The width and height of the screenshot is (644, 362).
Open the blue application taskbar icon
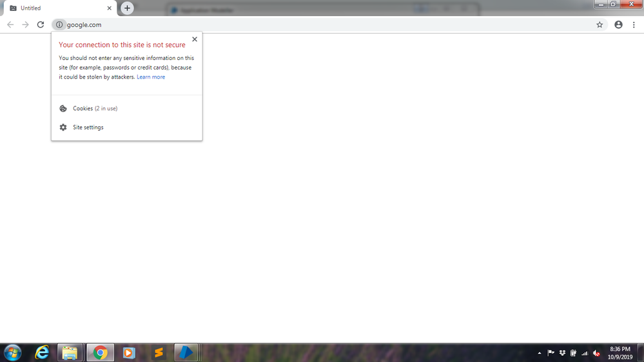[186, 352]
